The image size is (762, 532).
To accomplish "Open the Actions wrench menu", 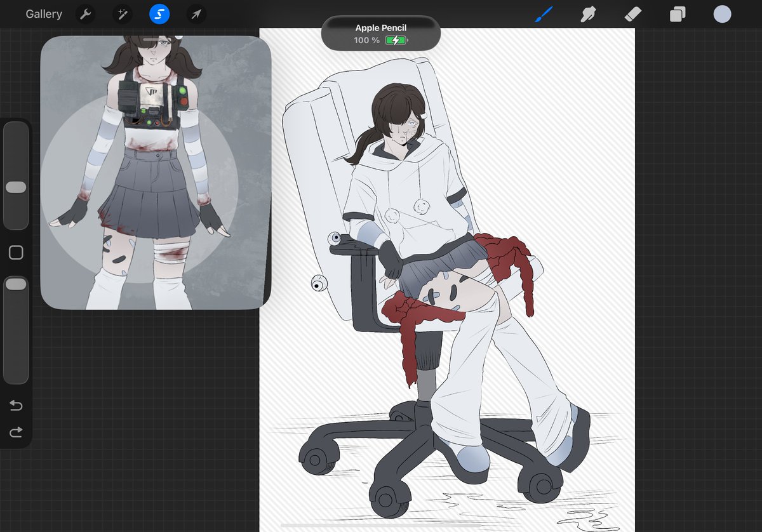I will 85,14.
